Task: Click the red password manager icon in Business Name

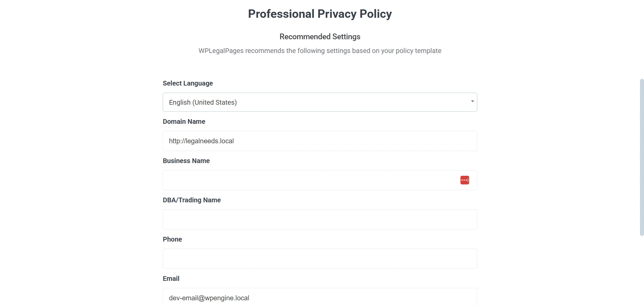Action: (465, 180)
